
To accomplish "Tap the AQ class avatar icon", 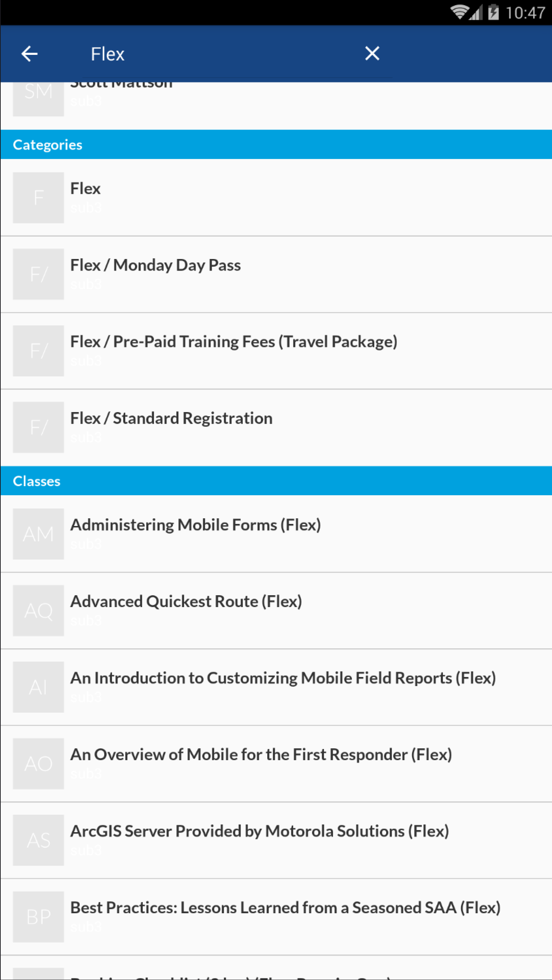I will click(38, 611).
